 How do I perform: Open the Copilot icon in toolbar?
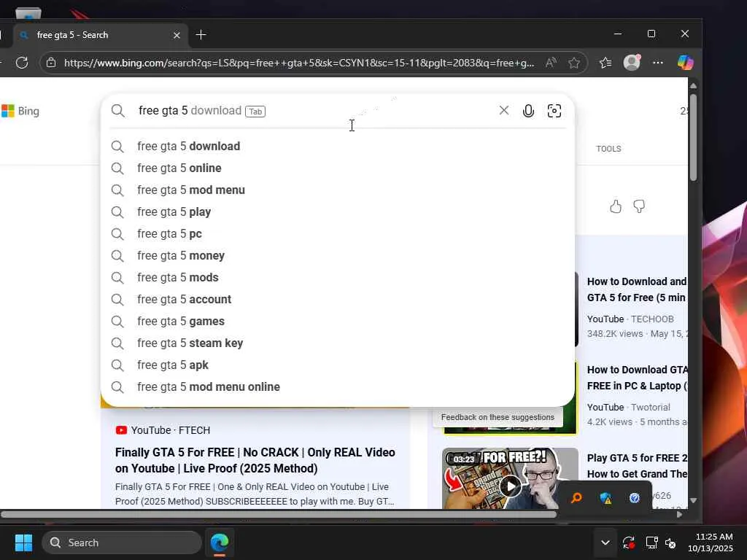685,63
